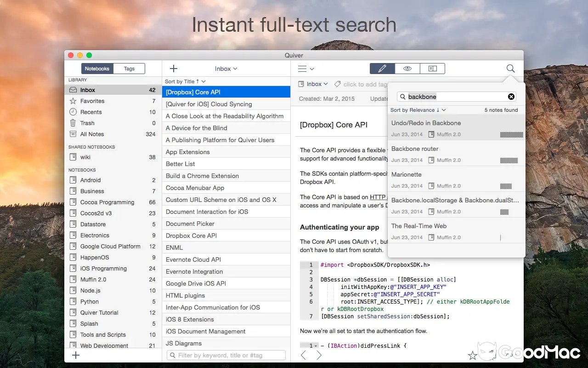Open the search magnifier icon in toolbar
Image resolution: width=588 pixels, height=368 pixels.
tap(510, 69)
